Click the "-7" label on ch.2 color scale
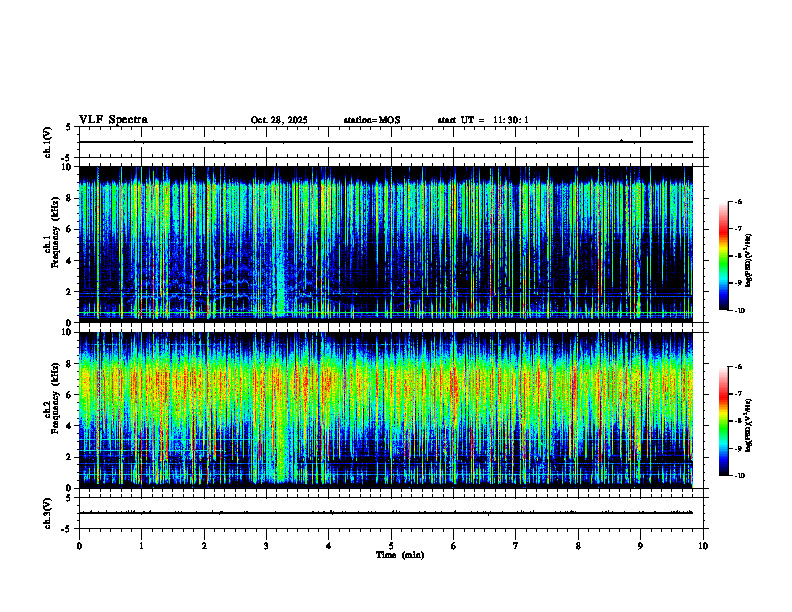 (x=738, y=393)
